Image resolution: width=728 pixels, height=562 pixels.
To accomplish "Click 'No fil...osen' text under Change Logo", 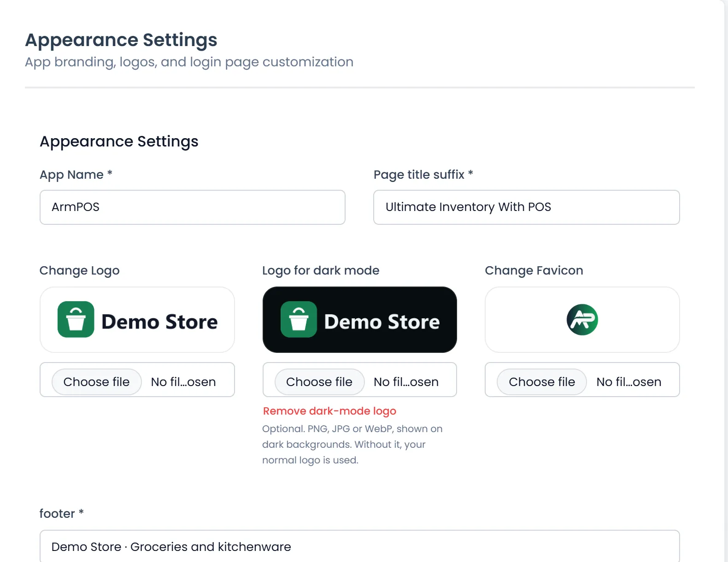I will [183, 382].
